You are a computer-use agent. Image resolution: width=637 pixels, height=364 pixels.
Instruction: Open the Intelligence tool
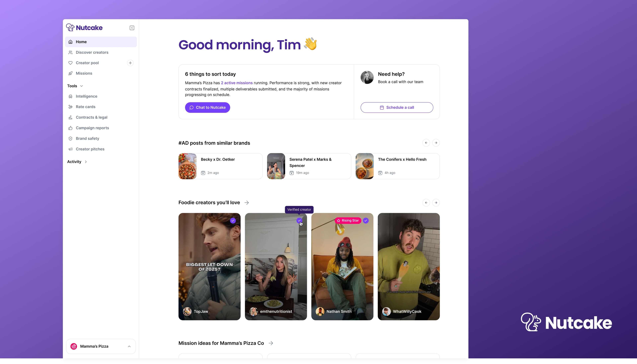tap(101, 96)
